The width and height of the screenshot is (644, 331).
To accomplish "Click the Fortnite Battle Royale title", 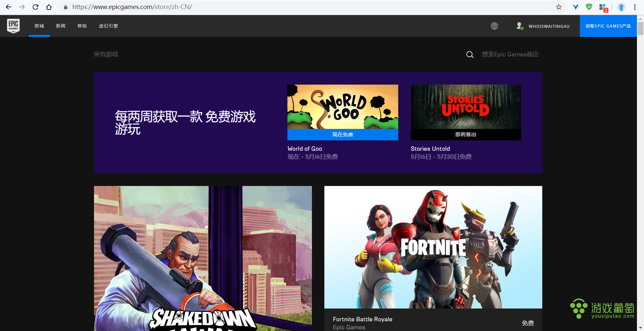I will (363, 319).
